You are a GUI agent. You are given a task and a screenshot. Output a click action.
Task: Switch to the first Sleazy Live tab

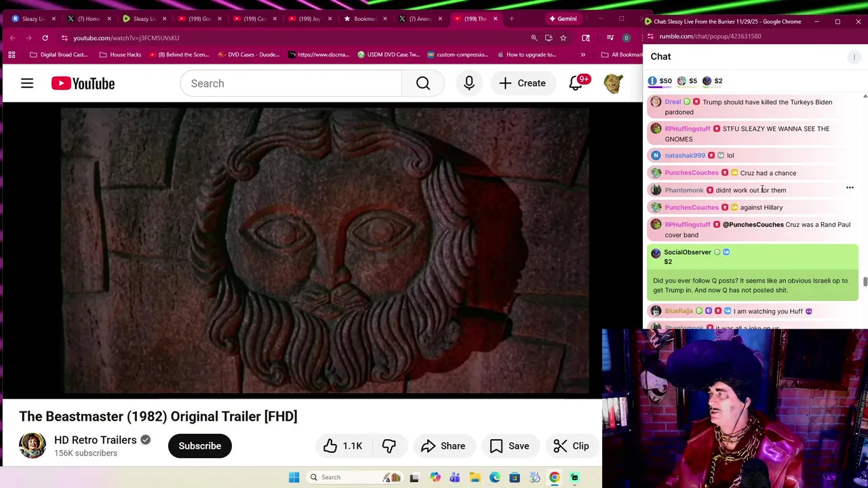coord(33,19)
